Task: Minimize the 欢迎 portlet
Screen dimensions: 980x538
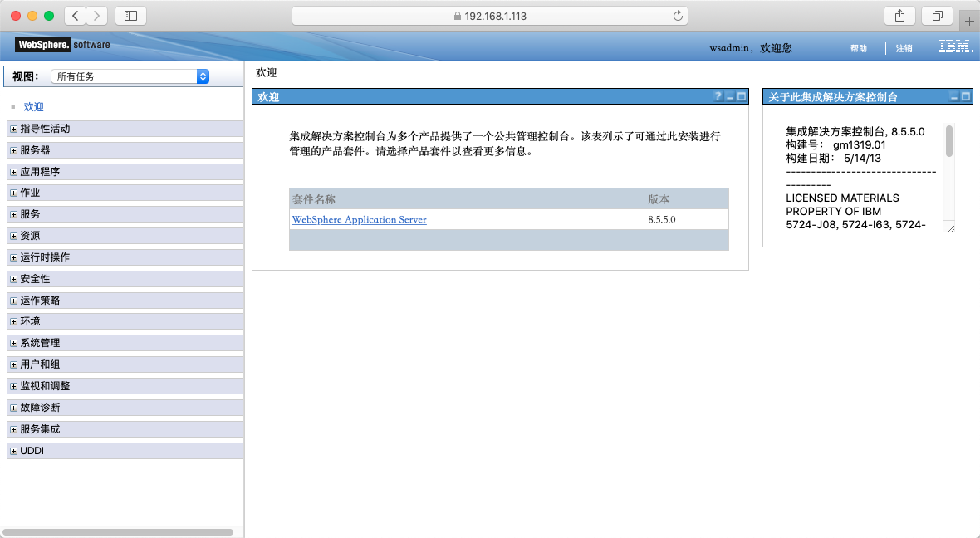Action: [729, 97]
